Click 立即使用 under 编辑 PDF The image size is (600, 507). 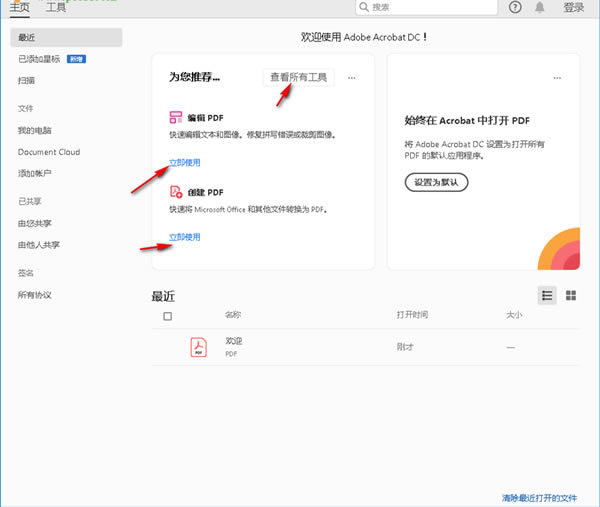point(185,163)
